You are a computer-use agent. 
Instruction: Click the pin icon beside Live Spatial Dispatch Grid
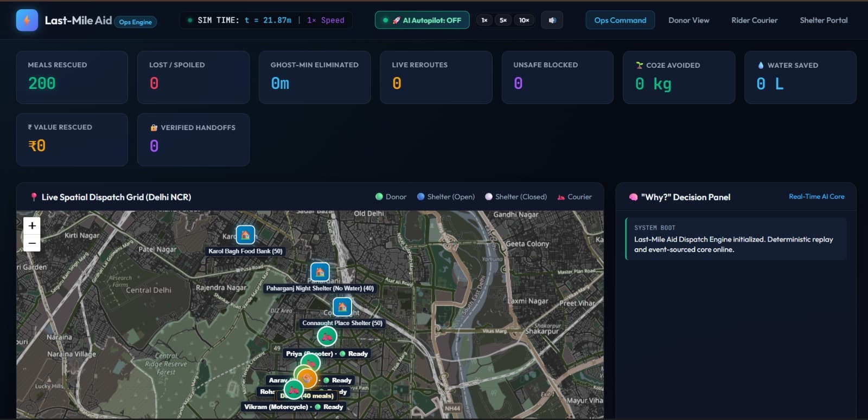click(x=34, y=197)
